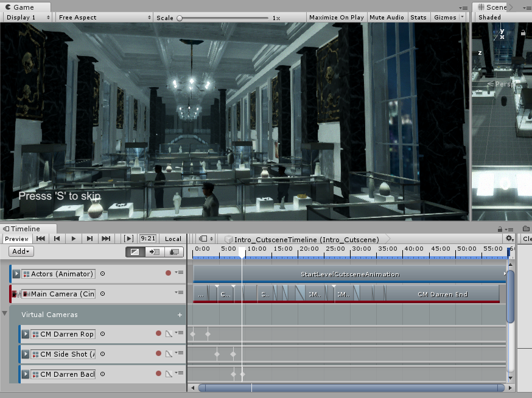Toggle Mute Audio in Game view
Image resolution: width=532 pixels, height=398 pixels.
click(387, 17)
